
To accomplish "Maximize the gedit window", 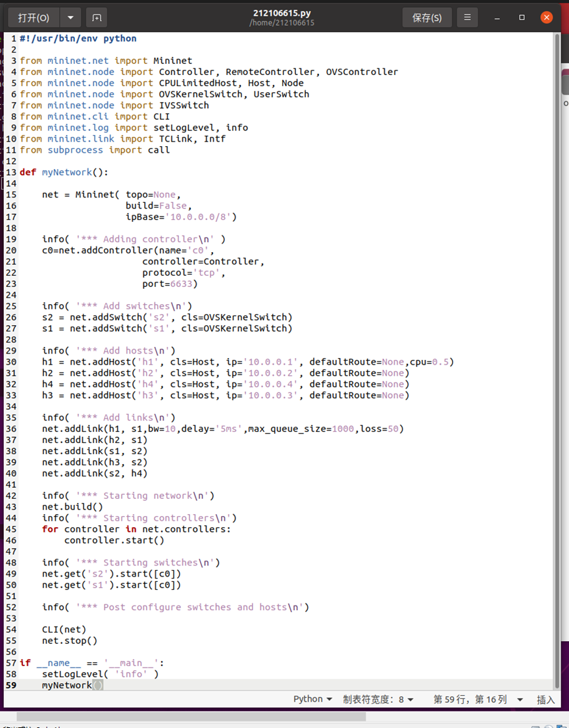I will coord(522,18).
